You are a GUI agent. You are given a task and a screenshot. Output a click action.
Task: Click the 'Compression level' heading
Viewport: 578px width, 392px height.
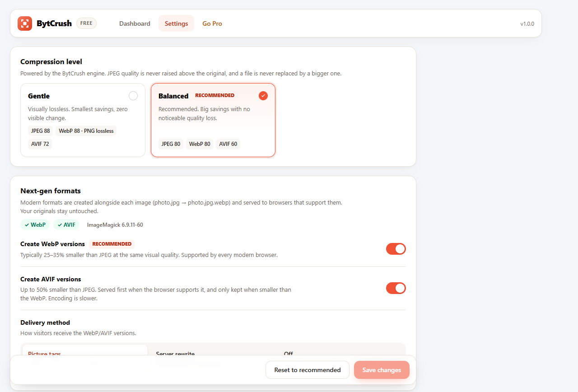[x=51, y=62]
